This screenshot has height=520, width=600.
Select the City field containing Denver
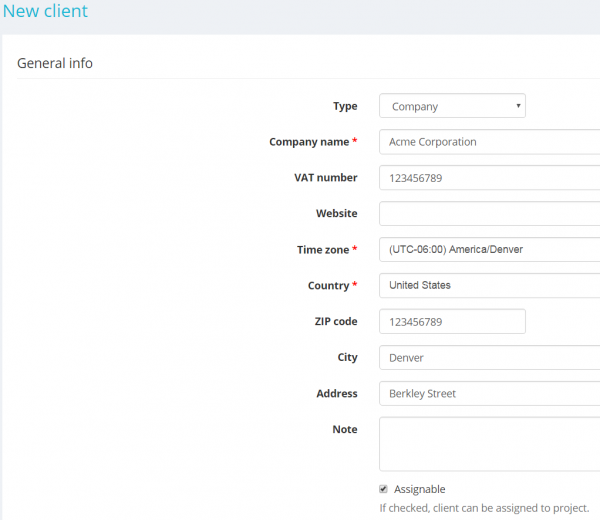488,358
